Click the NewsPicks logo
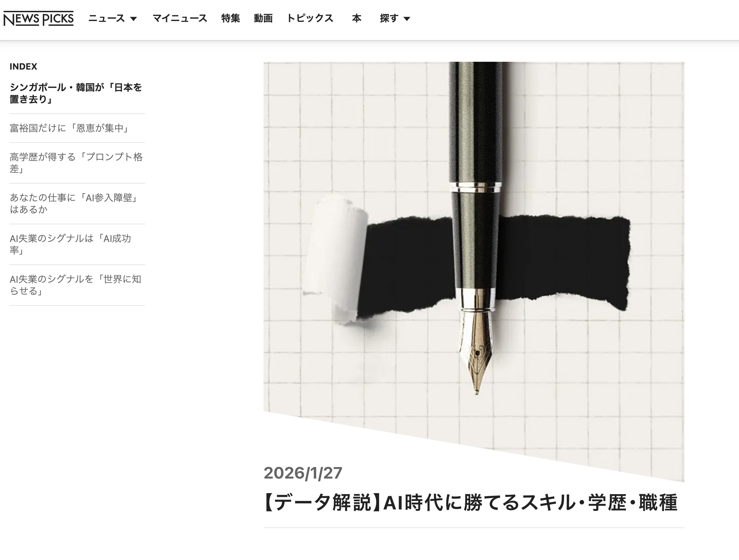The image size is (739, 560). (38, 18)
